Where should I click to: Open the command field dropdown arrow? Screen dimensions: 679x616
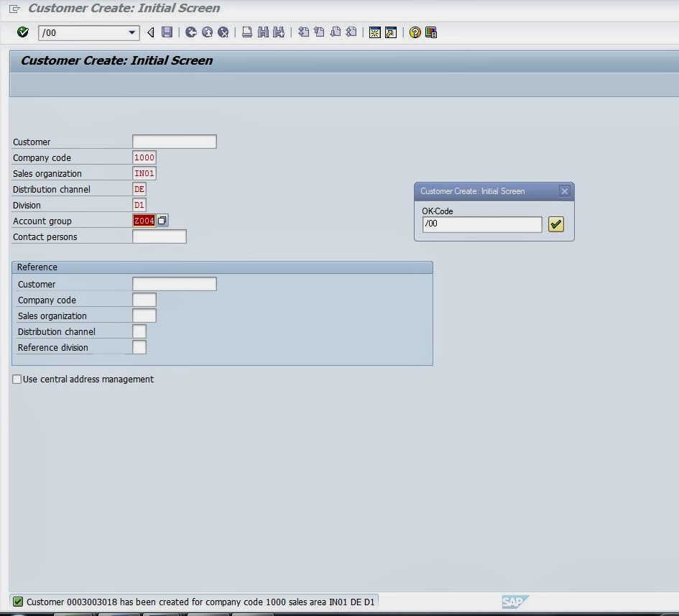coord(131,32)
